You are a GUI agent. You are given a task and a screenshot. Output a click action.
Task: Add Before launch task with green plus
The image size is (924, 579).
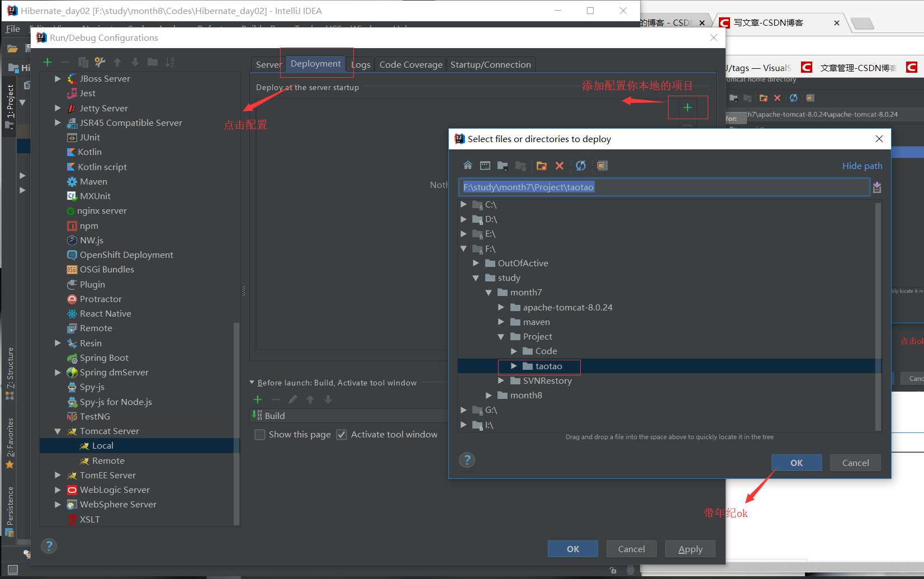258,399
